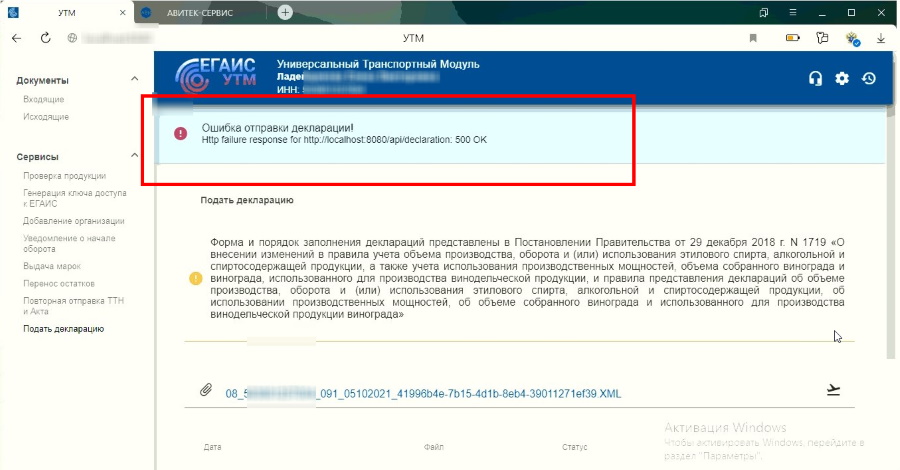This screenshot has width=900, height=470.
Task: Click the Http failure response error text
Action: [x=344, y=139]
